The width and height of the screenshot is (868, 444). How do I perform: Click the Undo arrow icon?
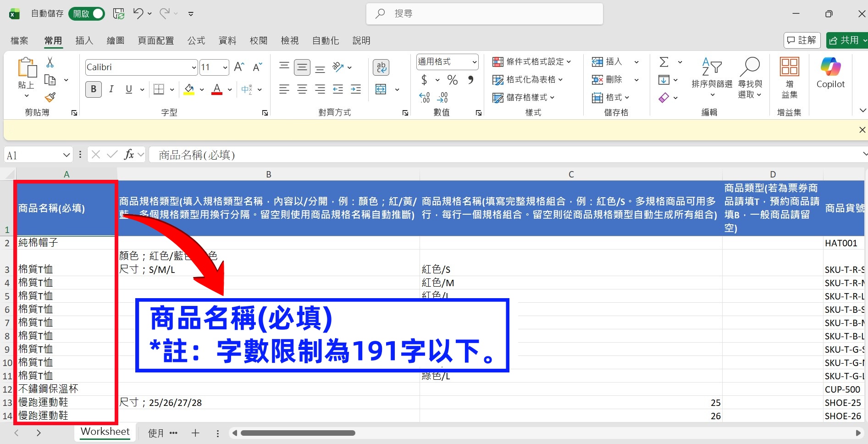click(x=138, y=13)
